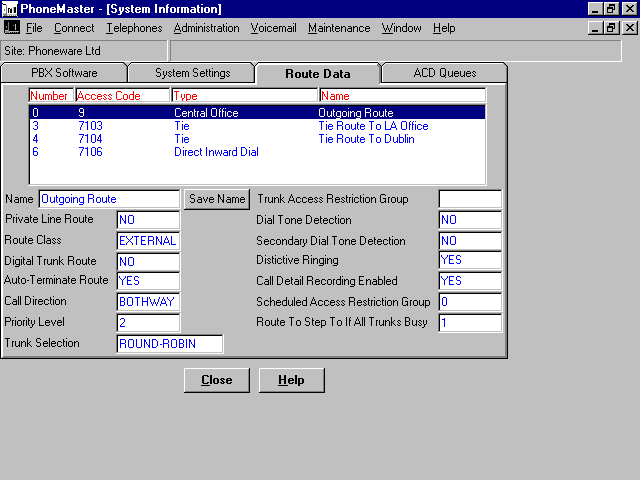Image resolution: width=640 pixels, height=480 pixels.
Task: Select the Direct Inward Dial route row
Action: click(258, 152)
